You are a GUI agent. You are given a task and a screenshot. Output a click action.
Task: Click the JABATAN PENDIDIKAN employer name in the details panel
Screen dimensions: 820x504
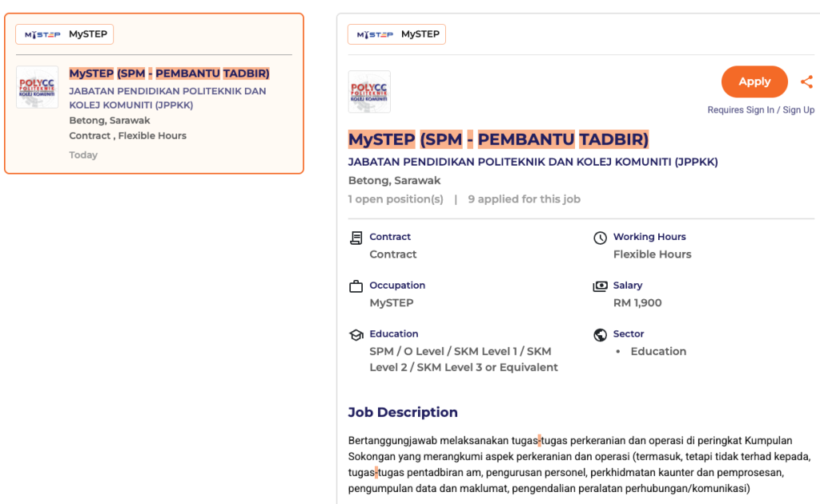tap(533, 162)
